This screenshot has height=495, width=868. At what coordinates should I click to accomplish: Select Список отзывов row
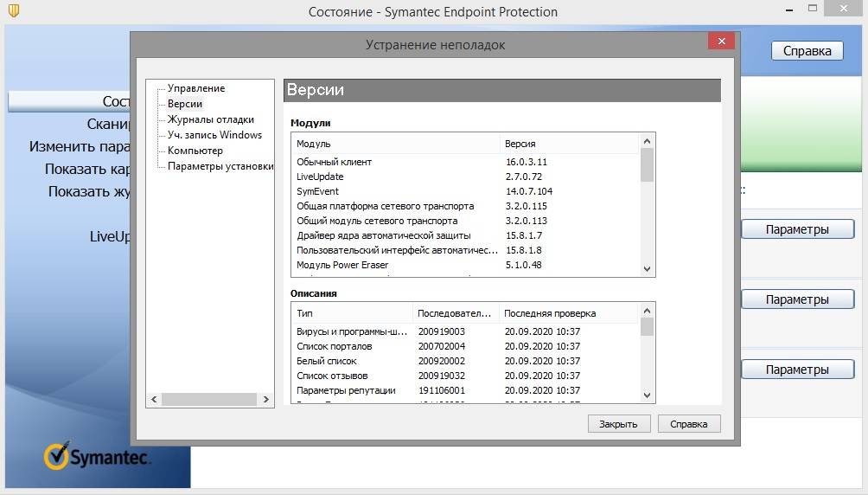[x=465, y=376]
